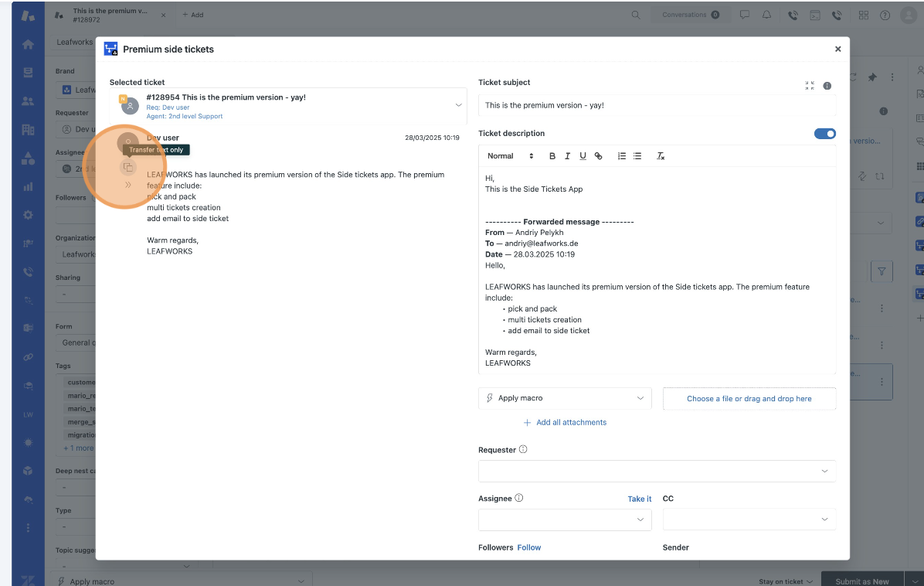Click the Transfer text only copy icon
The width and height of the screenshot is (924, 586).
pos(128,168)
